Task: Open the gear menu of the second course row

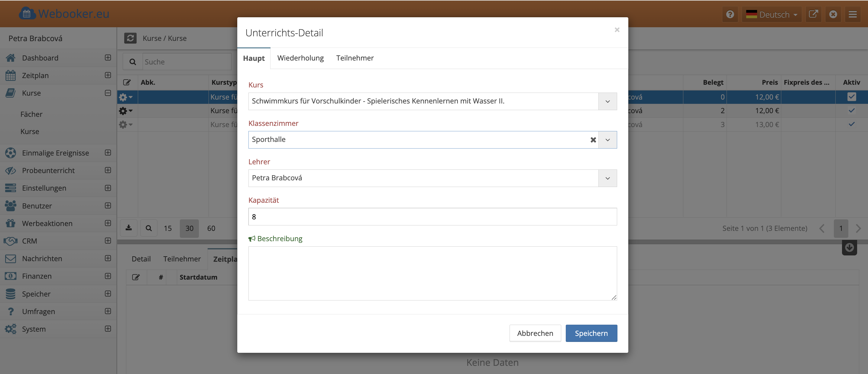Action: (125, 111)
